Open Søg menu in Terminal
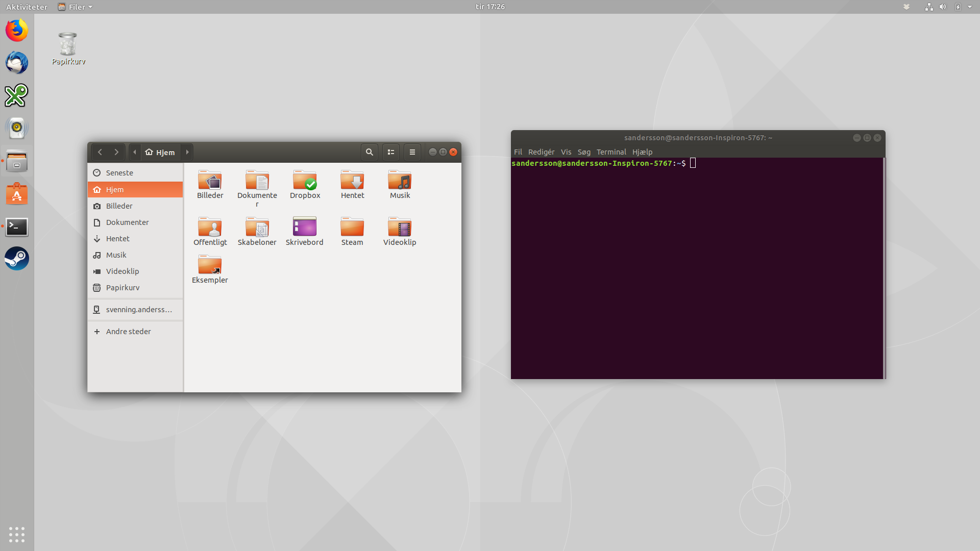This screenshot has height=551, width=980. tap(584, 152)
